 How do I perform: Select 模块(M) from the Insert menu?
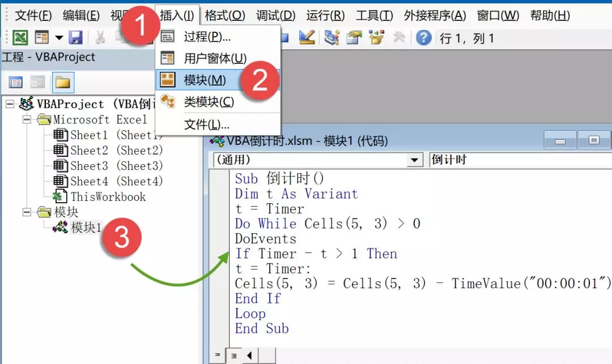point(205,80)
